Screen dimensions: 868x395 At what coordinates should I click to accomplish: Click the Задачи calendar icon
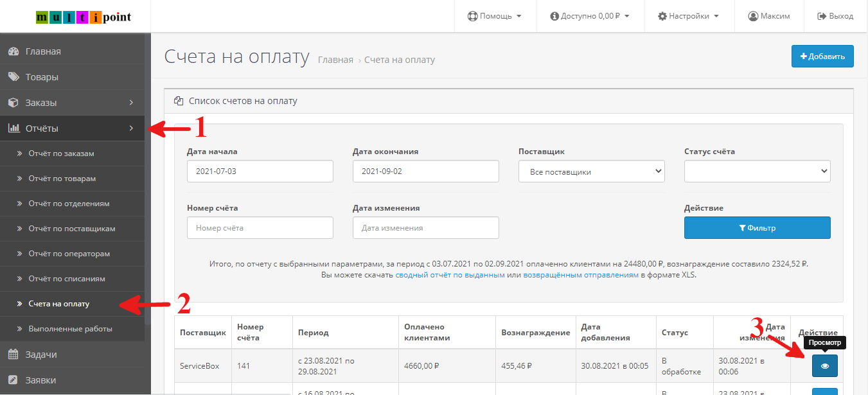click(x=13, y=355)
